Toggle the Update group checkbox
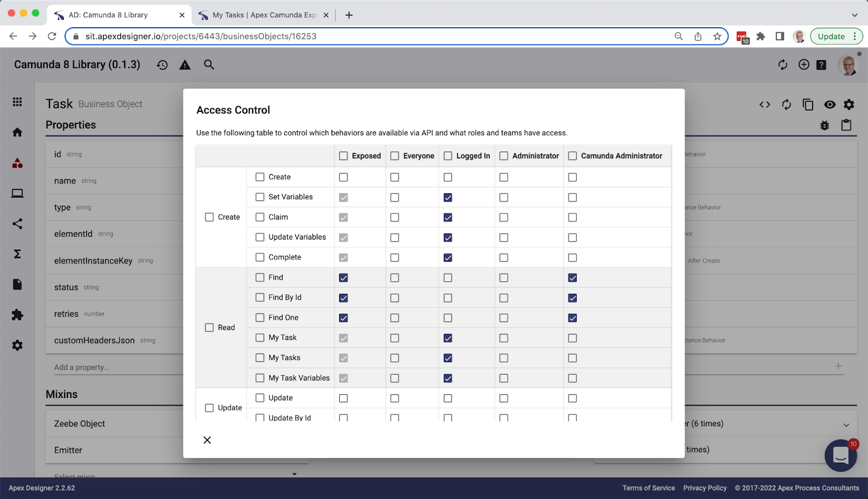The height and width of the screenshot is (499, 868). pos(209,408)
